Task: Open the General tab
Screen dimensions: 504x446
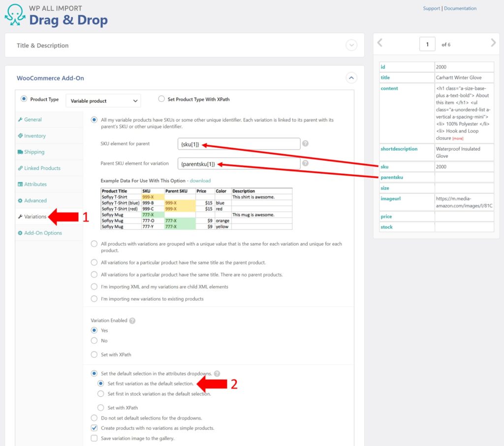Action: pos(33,119)
